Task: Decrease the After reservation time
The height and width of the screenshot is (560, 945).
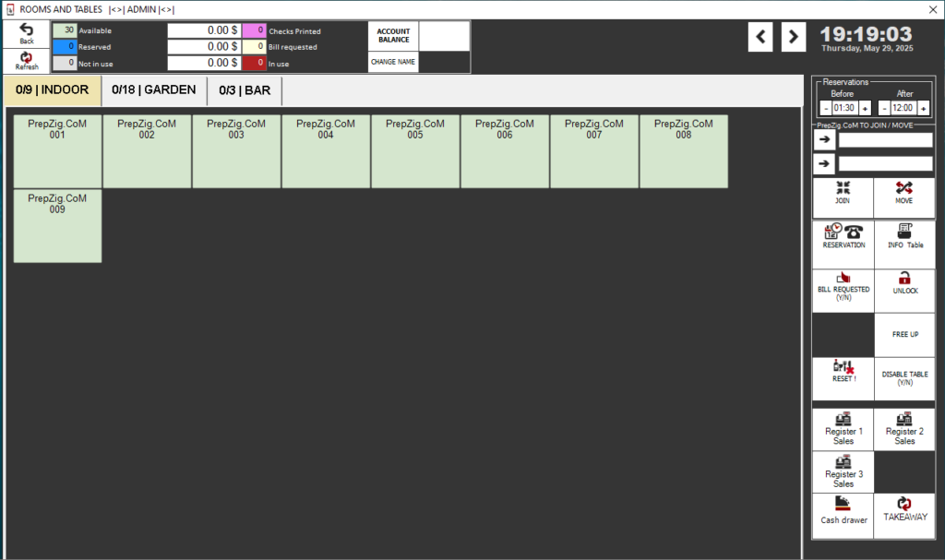Action: point(884,109)
